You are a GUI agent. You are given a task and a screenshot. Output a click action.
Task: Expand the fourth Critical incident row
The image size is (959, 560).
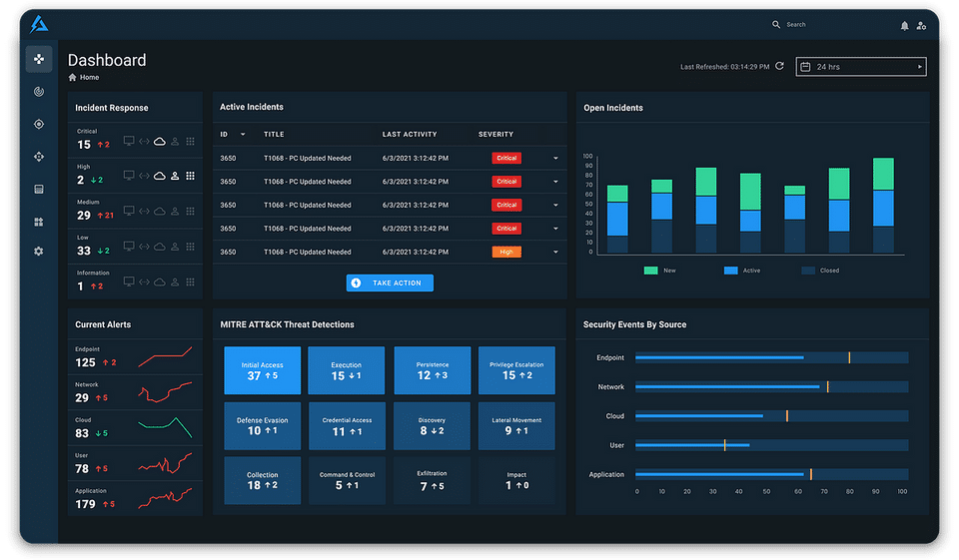[x=555, y=229]
